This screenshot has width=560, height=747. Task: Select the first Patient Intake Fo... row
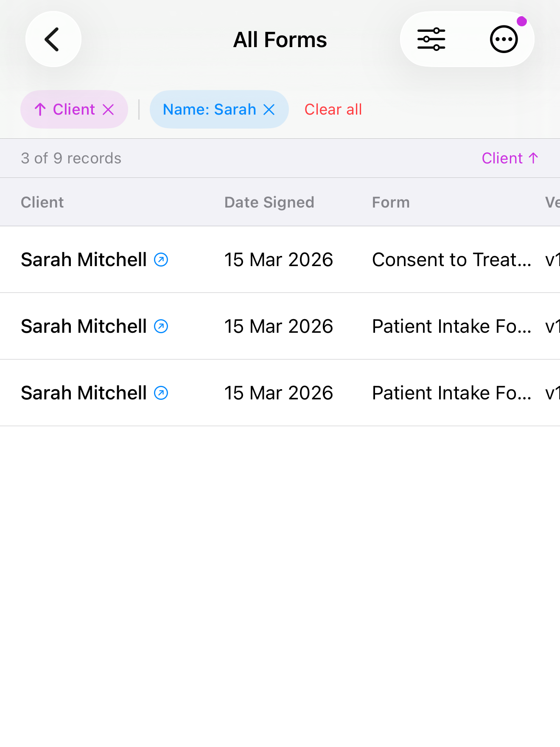click(x=451, y=326)
